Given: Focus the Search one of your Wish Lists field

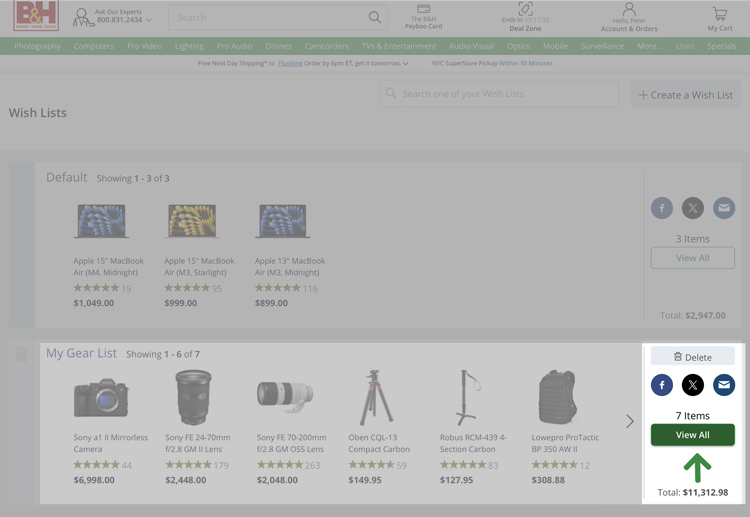Looking at the screenshot, I should pyautogui.click(x=499, y=94).
